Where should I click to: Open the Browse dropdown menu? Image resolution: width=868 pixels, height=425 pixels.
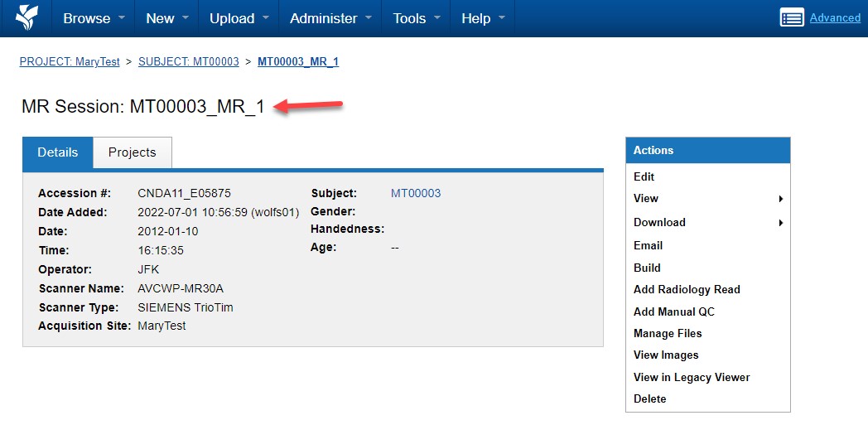(x=94, y=18)
